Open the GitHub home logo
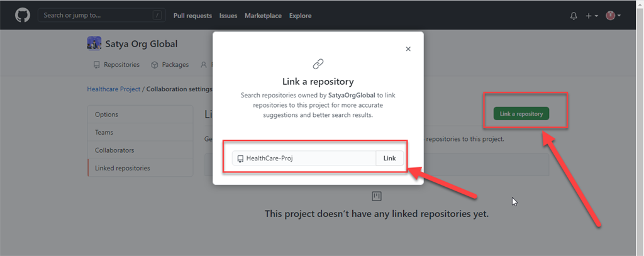Screen dimensions: 644x256 pos(22,16)
